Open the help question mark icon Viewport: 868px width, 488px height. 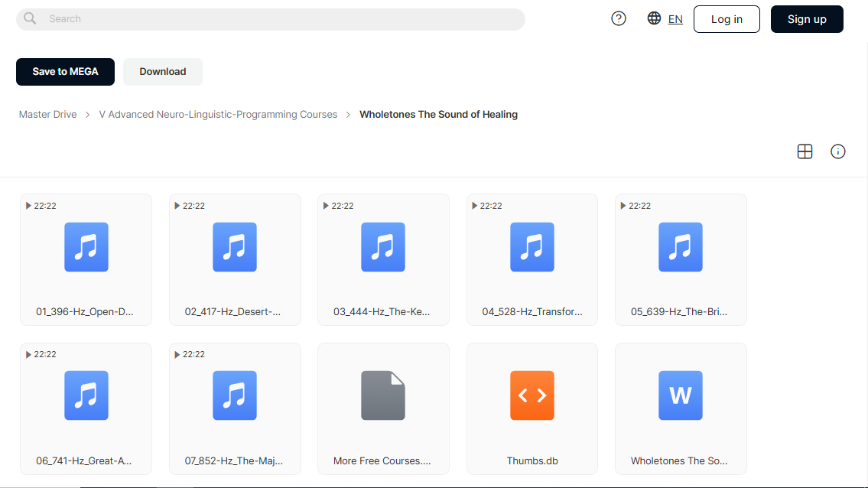(x=619, y=19)
